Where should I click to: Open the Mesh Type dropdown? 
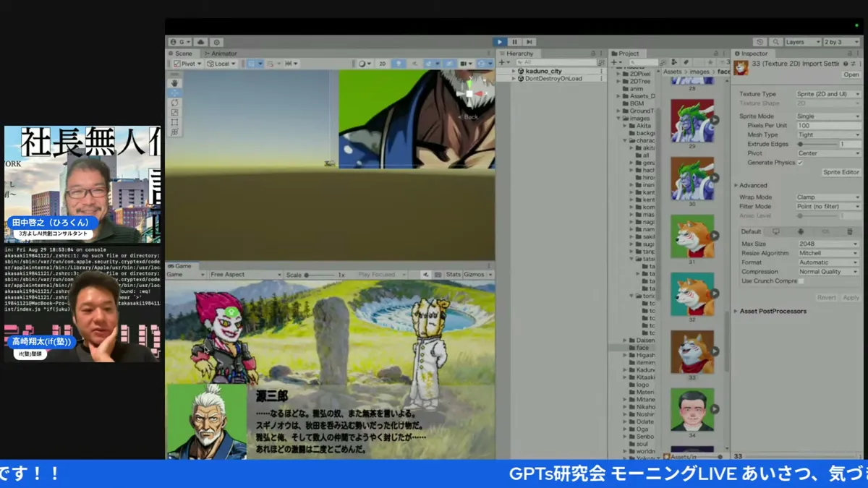click(827, 134)
